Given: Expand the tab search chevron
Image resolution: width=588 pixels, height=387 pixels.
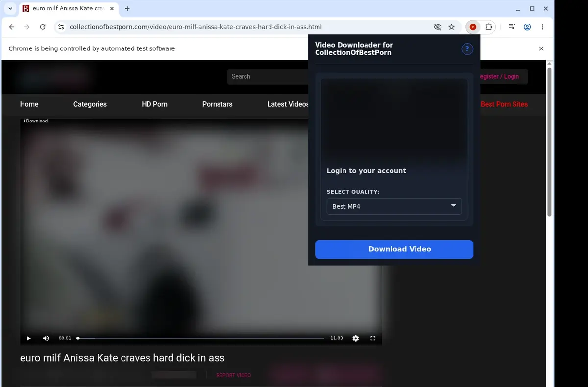Looking at the screenshot, I should click(x=10, y=9).
